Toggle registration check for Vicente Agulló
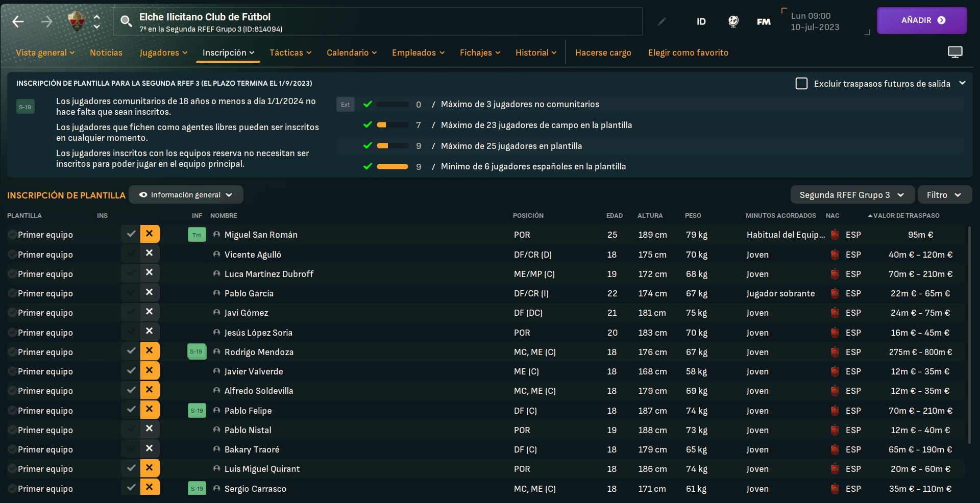The width and height of the screenshot is (980, 503). pos(131,253)
